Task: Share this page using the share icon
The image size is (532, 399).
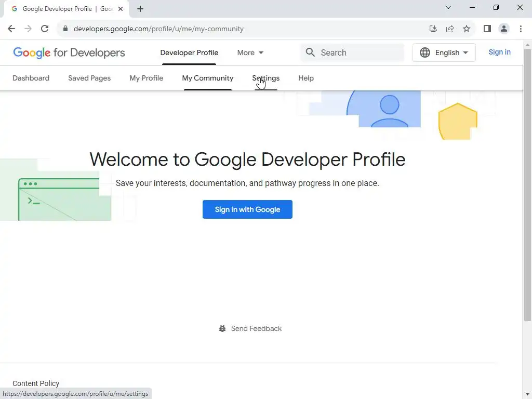Action: pos(450,29)
